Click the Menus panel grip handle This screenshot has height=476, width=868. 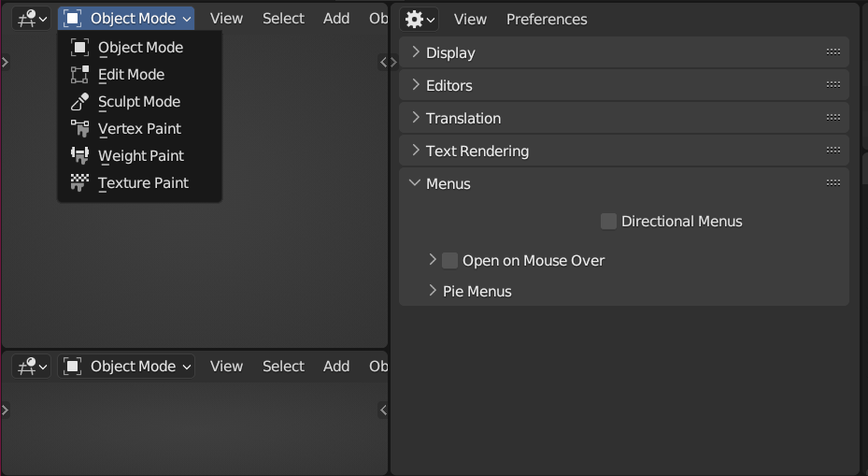(x=833, y=183)
